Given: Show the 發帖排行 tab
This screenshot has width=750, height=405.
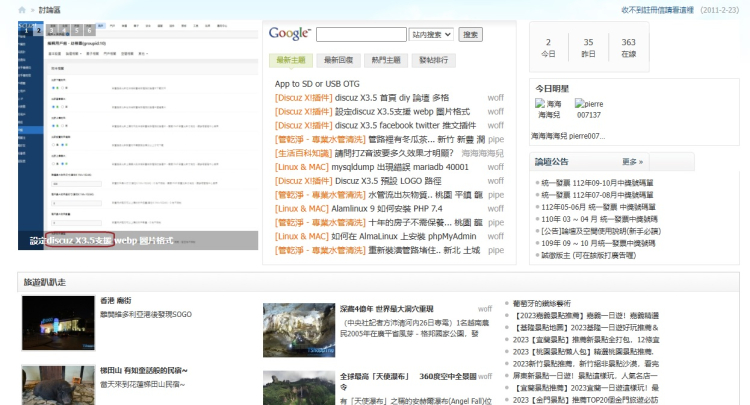Looking at the screenshot, I should click(434, 60).
